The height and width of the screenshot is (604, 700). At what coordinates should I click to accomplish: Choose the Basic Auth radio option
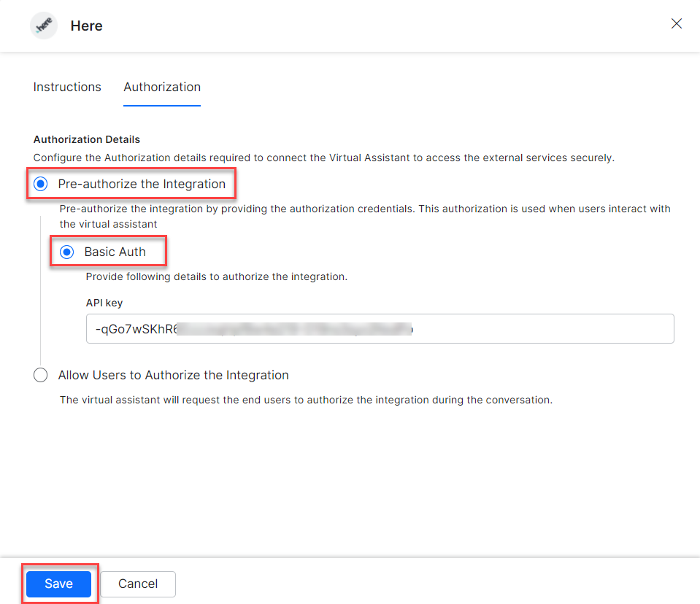tap(67, 252)
